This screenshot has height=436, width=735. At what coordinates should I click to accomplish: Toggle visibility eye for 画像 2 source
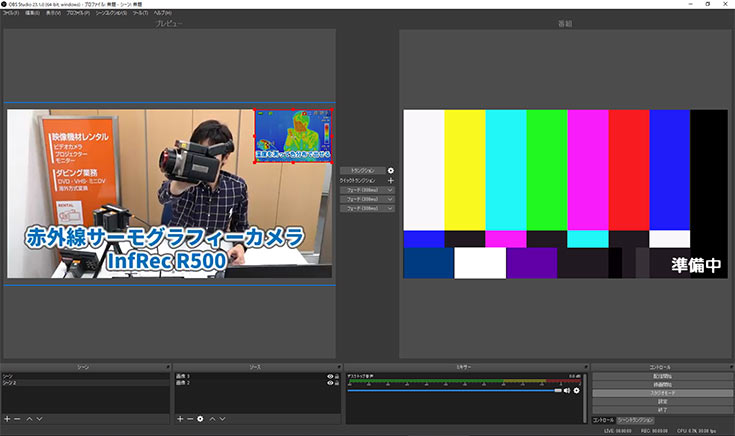[330, 383]
